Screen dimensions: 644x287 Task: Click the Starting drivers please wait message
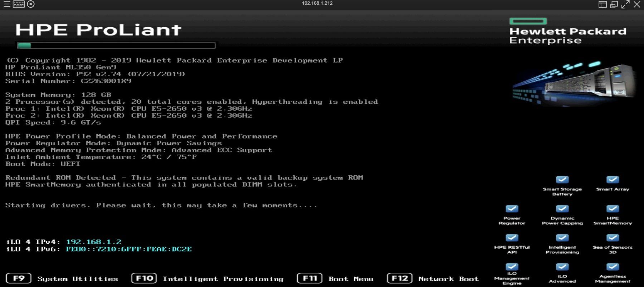point(161,205)
